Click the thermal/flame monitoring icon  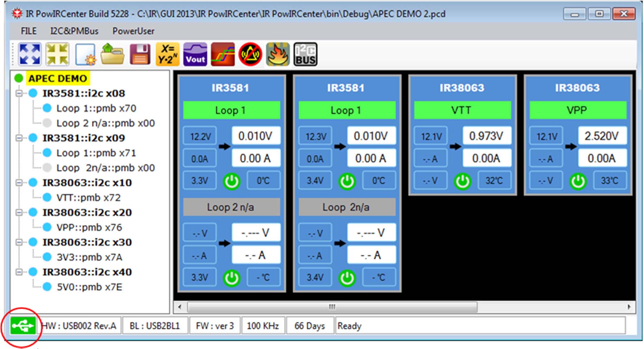[x=278, y=54]
